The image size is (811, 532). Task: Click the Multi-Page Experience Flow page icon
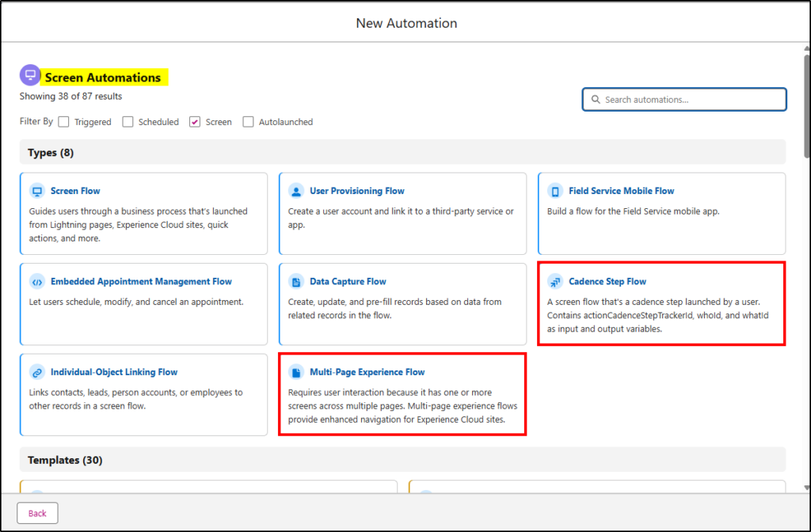tap(296, 372)
